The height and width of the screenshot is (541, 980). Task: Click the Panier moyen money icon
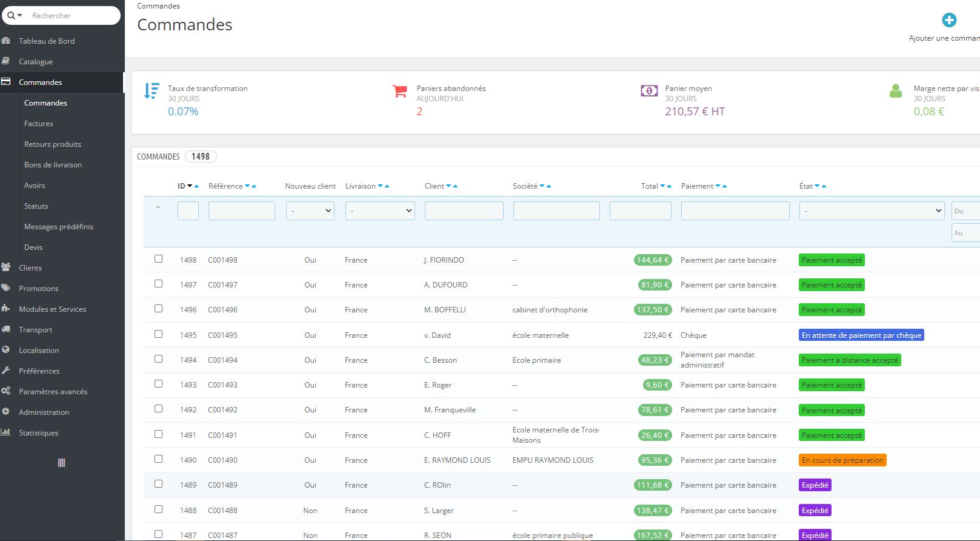[649, 91]
